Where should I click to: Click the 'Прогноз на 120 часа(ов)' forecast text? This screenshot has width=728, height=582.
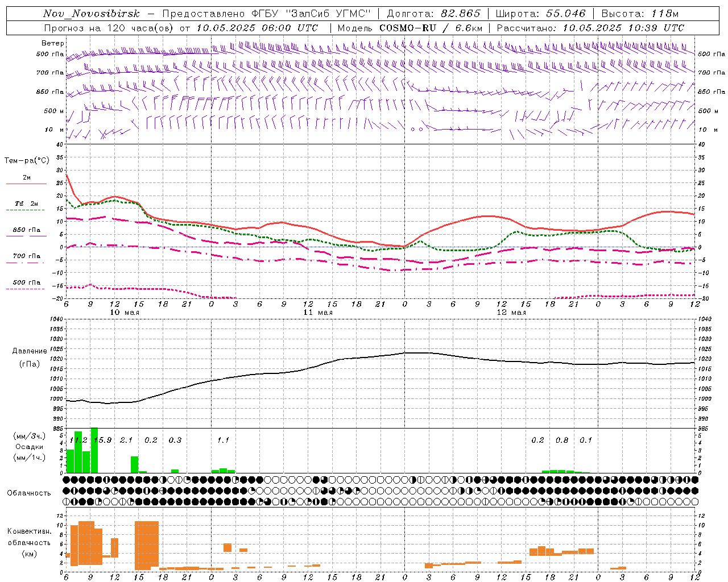(x=109, y=28)
